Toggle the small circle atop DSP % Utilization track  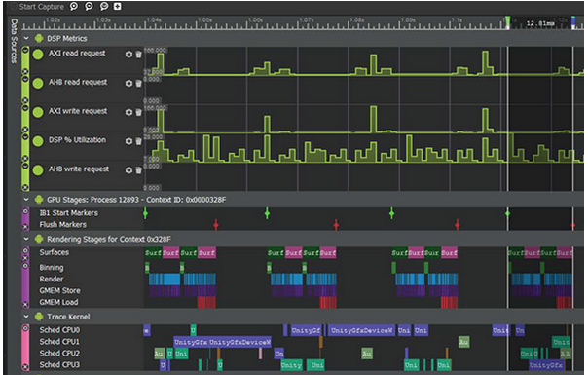pos(25,137)
